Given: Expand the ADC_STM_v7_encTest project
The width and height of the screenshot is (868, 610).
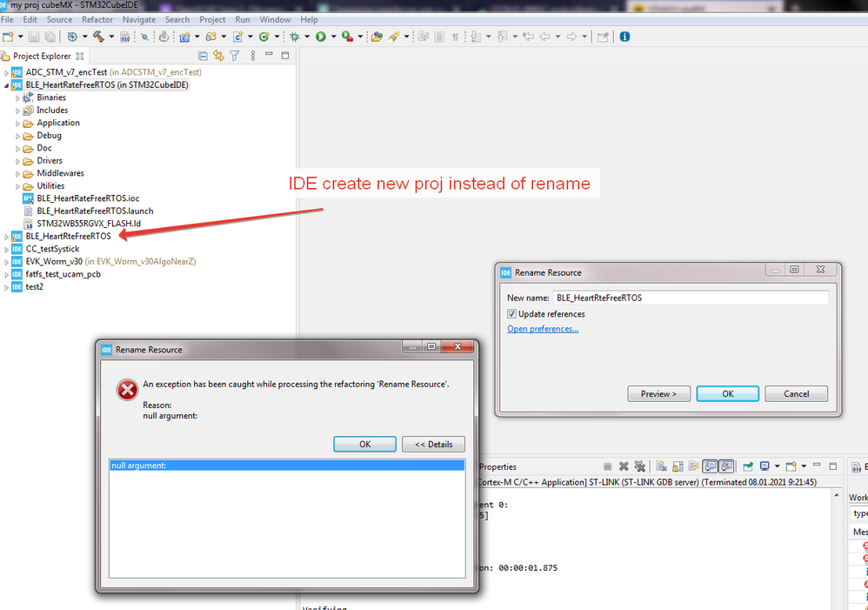Looking at the screenshot, I should [6, 72].
